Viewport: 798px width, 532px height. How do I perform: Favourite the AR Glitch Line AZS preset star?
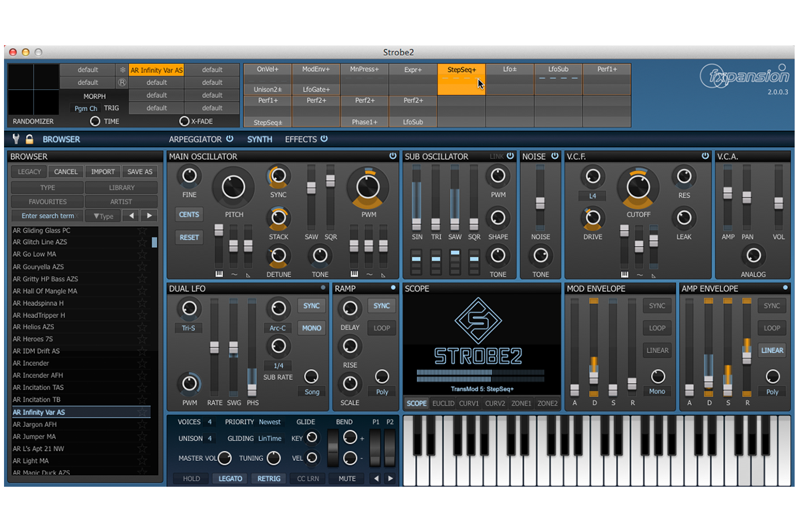click(x=142, y=242)
